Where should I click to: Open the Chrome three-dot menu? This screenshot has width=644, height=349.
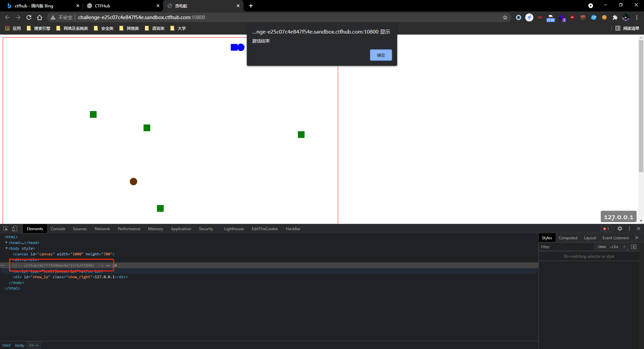tap(637, 17)
